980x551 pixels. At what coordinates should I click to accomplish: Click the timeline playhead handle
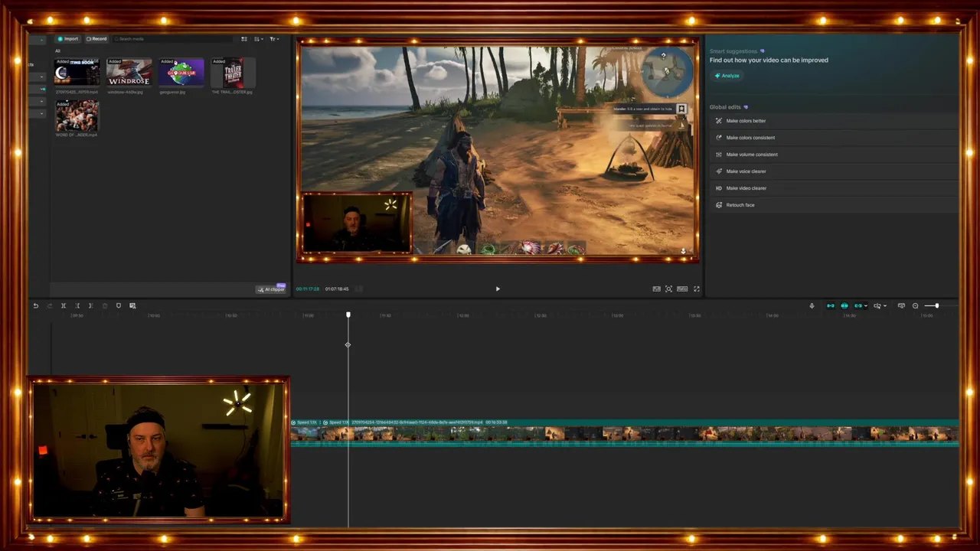pyautogui.click(x=348, y=315)
